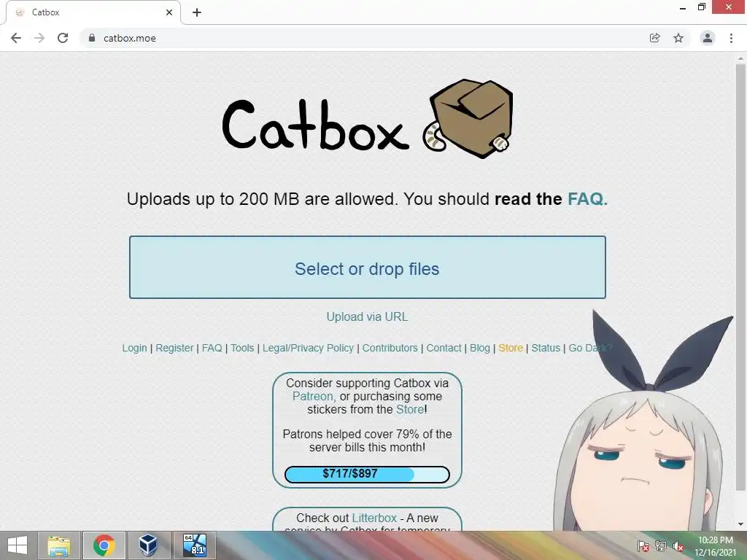Image resolution: width=747 pixels, height=560 pixels.
Task: Open the Chrome profile avatar menu
Action: tap(708, 38)
